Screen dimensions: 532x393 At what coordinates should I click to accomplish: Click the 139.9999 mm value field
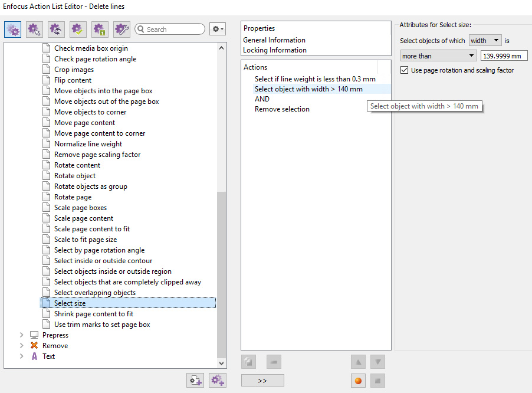pos(504,56)
